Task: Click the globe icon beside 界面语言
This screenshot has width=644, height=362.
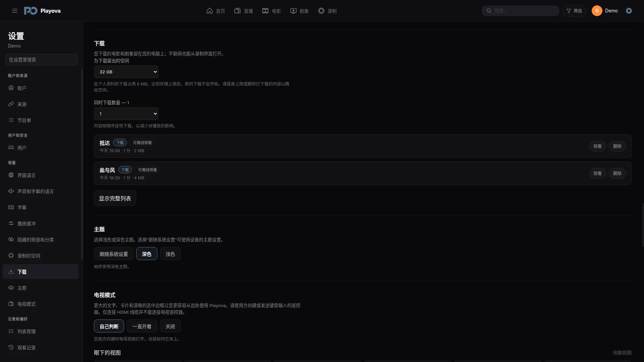Action: pyautogui.click(x=11, y=175)
